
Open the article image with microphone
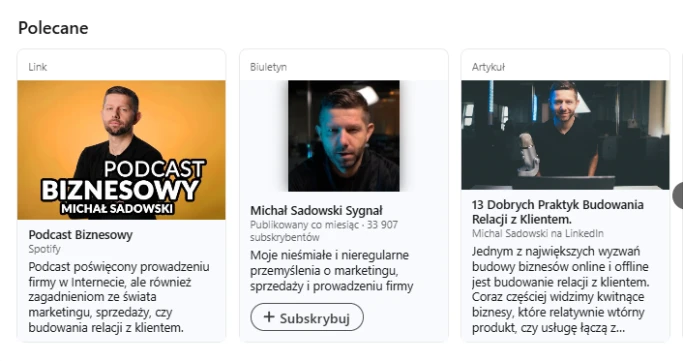click(565, 135)
